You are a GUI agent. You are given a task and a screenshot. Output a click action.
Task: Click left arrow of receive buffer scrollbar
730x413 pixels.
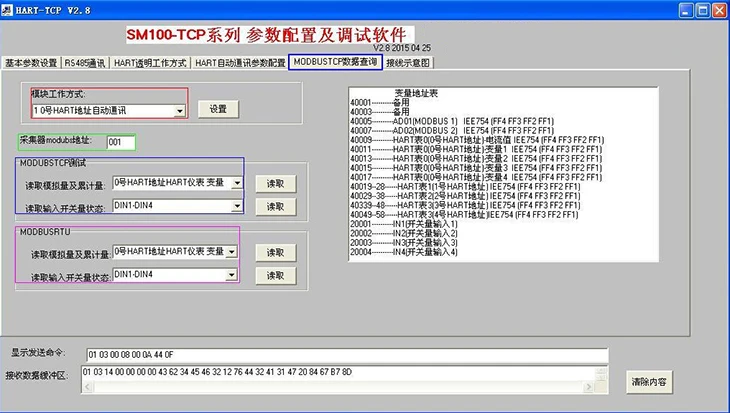pos(87,387)
